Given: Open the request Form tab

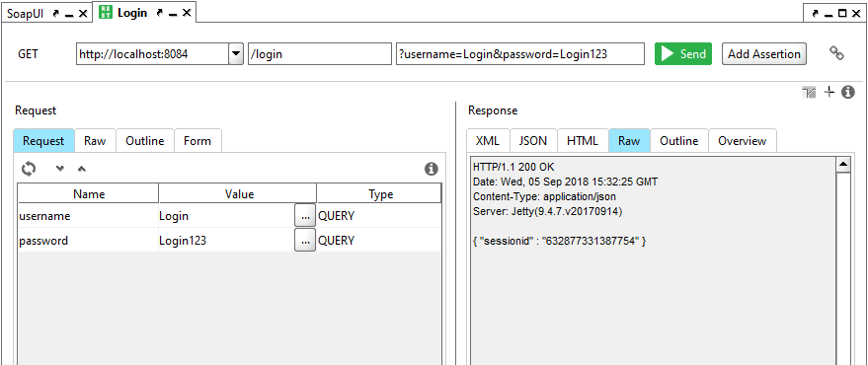Looking at the screenshot, I should (x=197, y=140).
